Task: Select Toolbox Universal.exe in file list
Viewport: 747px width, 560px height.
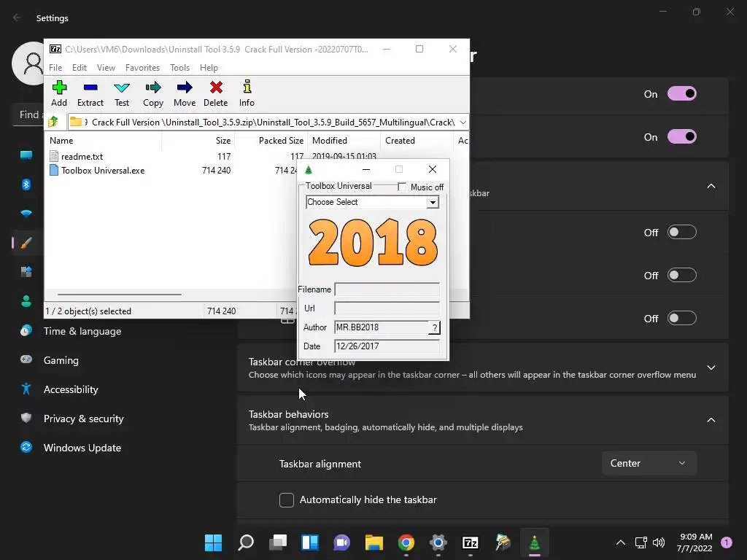Action: (102, 170)
